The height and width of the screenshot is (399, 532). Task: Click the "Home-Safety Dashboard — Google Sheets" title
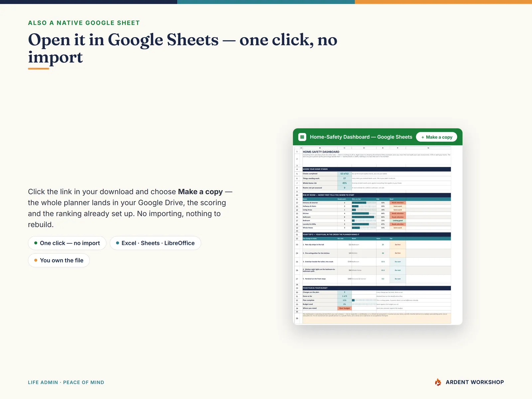tap(361, 137)
